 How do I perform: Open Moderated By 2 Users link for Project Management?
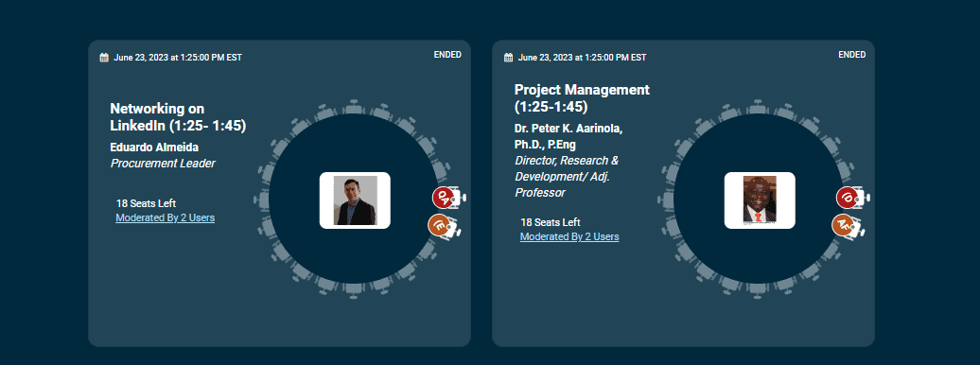coord(569,237)
